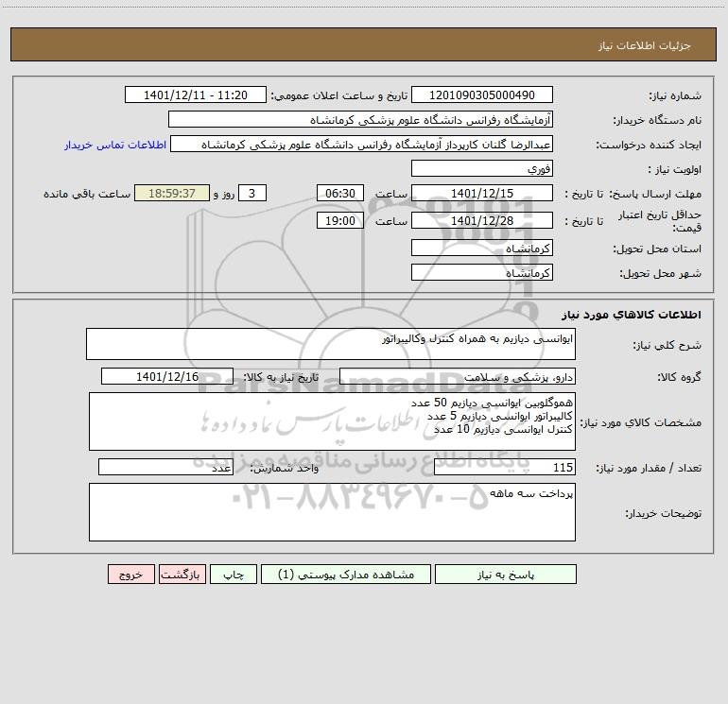Click the بازگشت back button
Image resolution: width=728 pixels, height=704 pixels.
pyautogui.click(x=182, y=574)
